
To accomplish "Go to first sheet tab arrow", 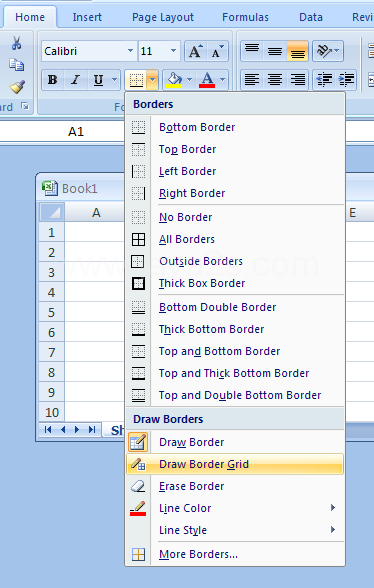I will [48, 430].
